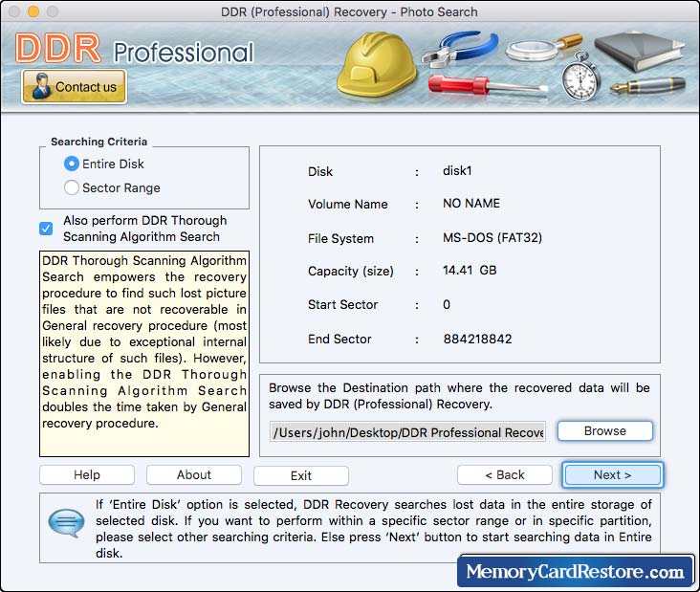Click the Disk label in info panel
Viewport: 700px width, 592px height.
click(x=320, y=172)
